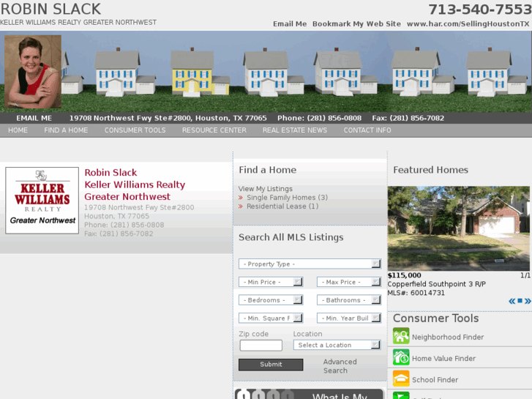
Task: View Residential Lease (1) listings
Action: (282, 206)
